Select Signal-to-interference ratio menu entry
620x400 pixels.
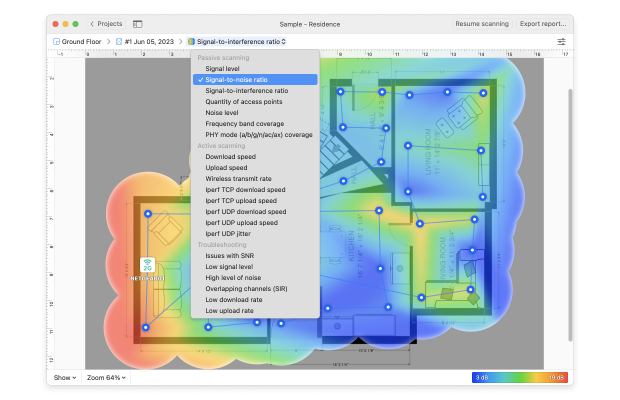[255, 91]
